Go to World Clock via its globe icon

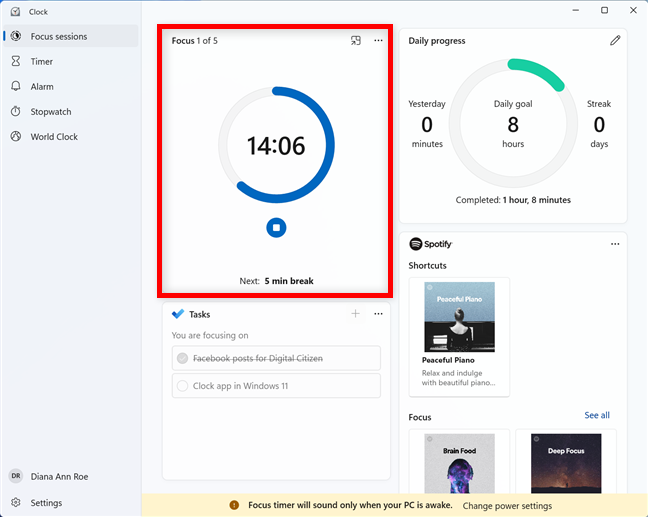pos(16,137)
